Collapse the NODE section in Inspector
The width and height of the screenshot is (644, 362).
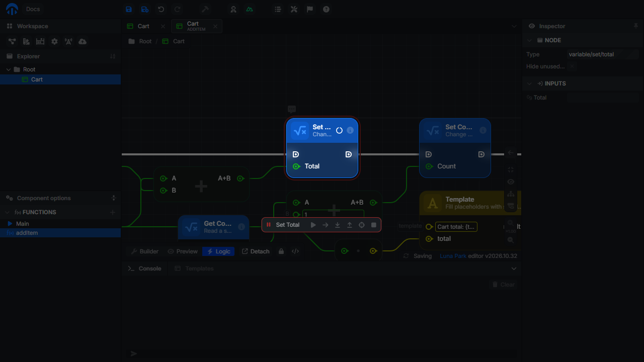[529, 40]
